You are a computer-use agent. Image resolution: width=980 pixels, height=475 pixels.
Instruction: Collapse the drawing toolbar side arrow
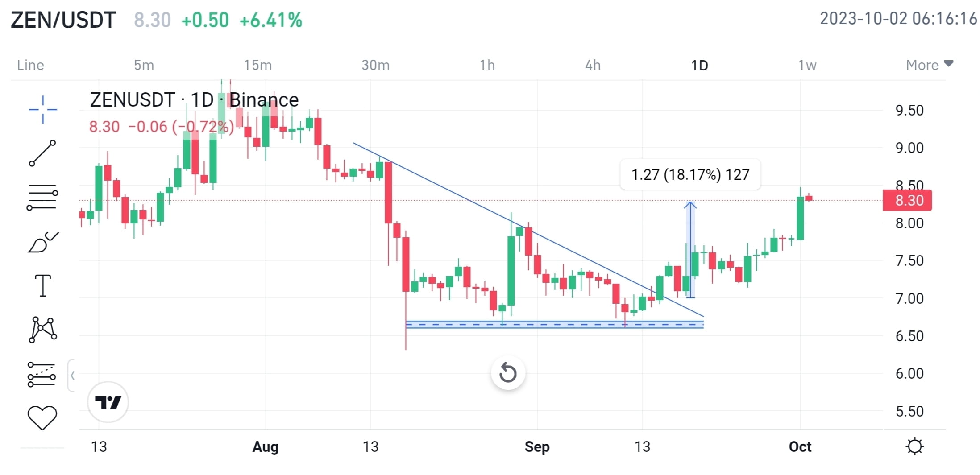[71, 376]
